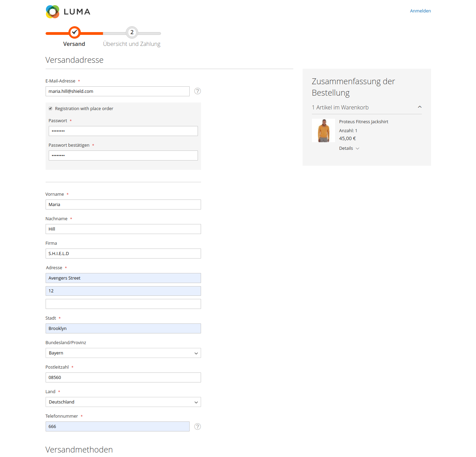Click the Anmelden link
This screenshot has height=457, width=476.
420,11
